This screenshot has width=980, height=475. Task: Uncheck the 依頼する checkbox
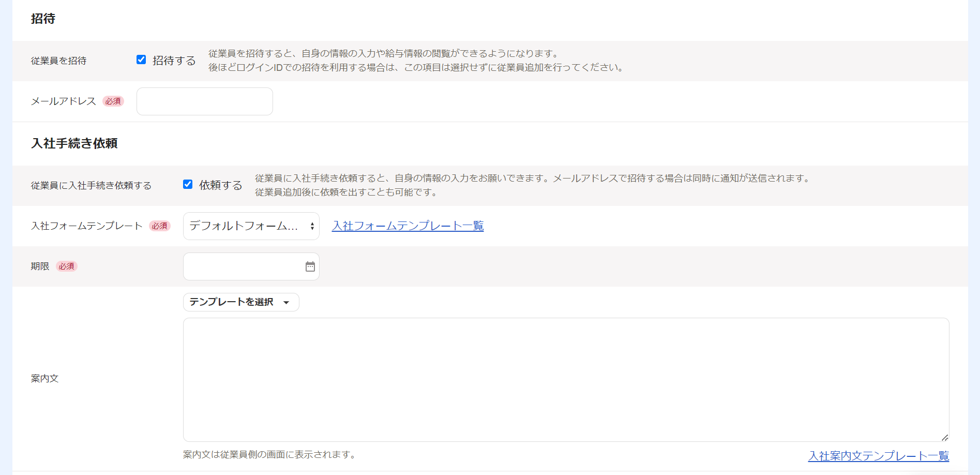pos(188,184)
